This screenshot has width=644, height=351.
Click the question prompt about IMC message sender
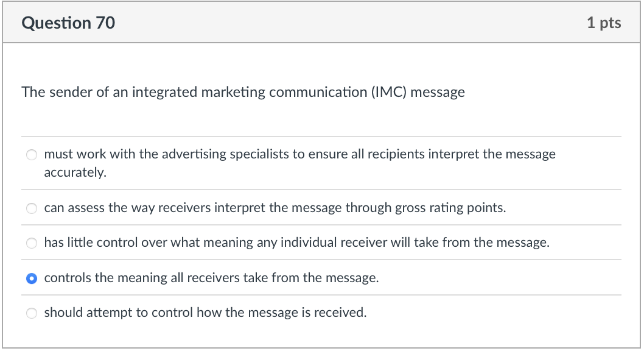(x=243, y=92)
